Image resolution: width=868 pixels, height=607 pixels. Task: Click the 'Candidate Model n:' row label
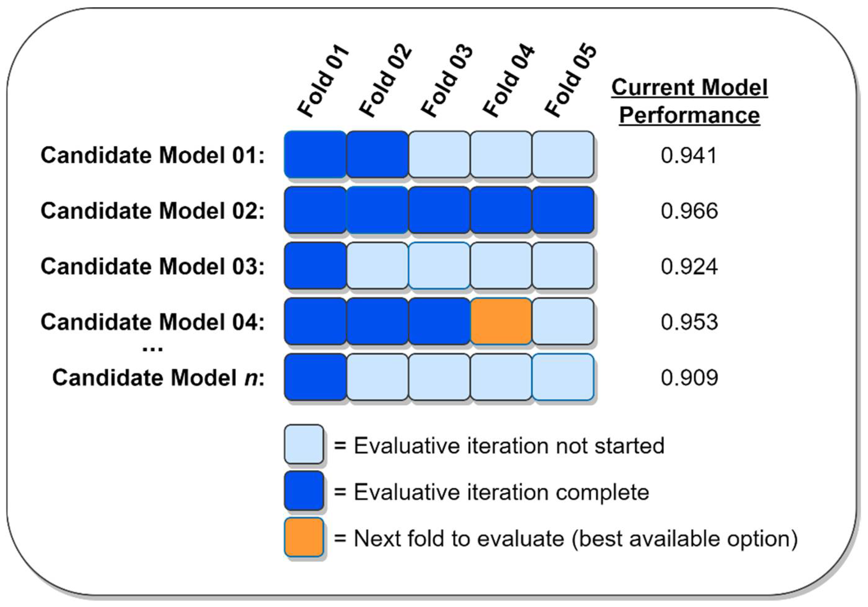point(159,377)
